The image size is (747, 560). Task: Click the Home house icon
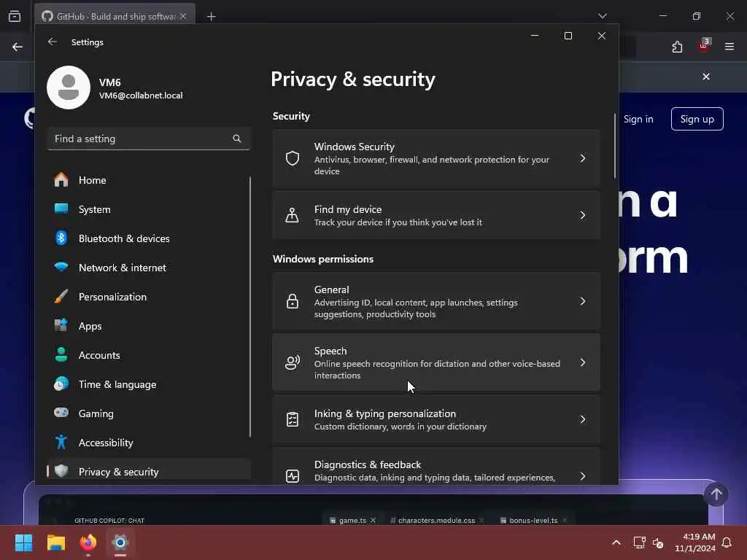tap(61, 179)
